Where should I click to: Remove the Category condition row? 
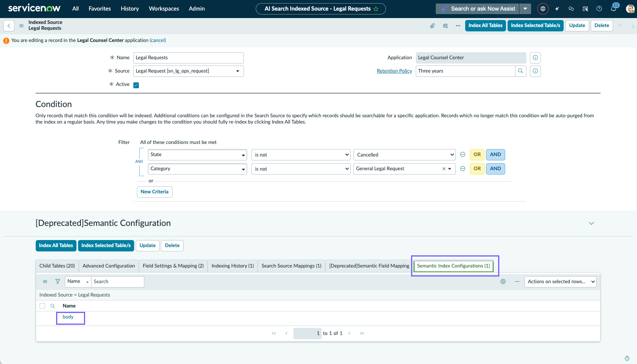pyautogui.click(x=462, y=169)
